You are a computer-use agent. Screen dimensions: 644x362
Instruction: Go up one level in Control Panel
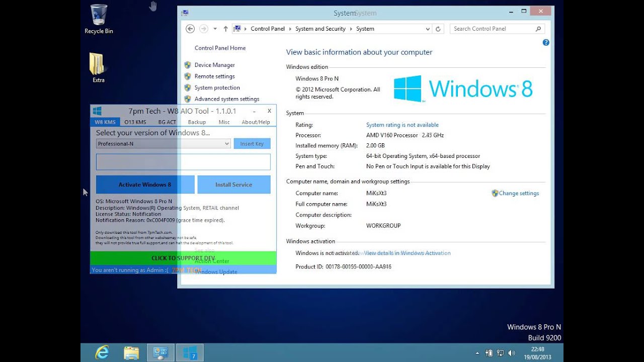225,29
